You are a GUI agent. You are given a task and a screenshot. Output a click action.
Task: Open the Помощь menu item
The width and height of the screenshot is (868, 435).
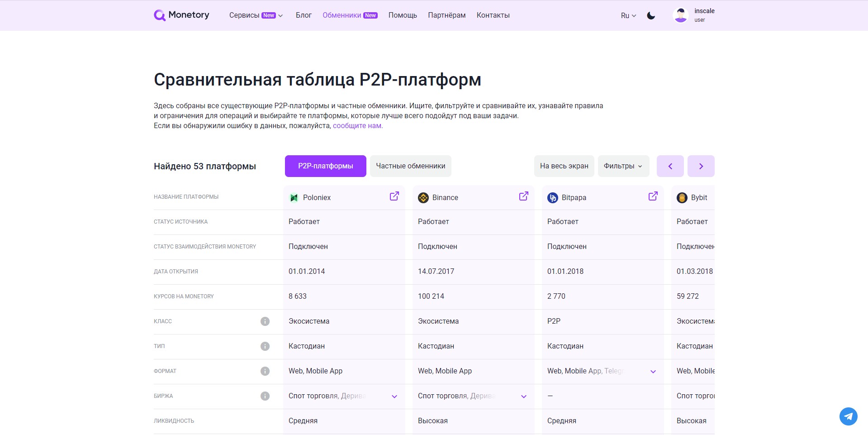click(403, 15)
